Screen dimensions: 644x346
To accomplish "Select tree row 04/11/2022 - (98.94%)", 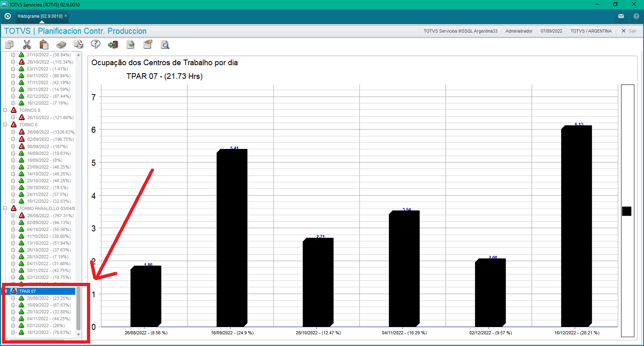I will (x=48, y=76).
